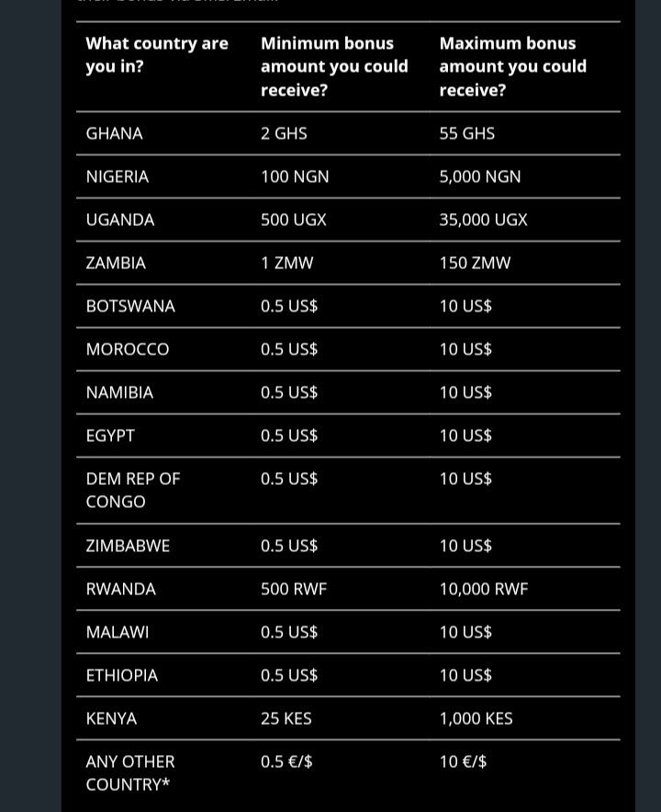Click the UGANDA country name
This screenshot has width=661, height=812.
tap(120, 220)
